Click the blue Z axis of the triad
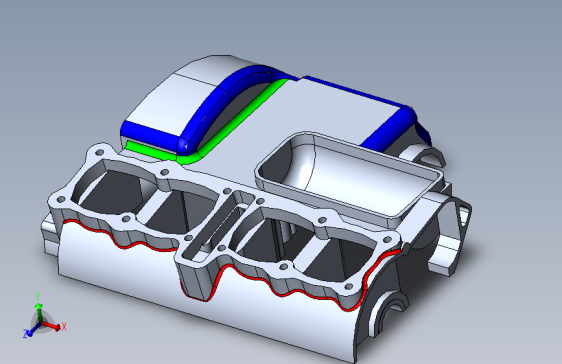Image resolution: width=562 pixels, height=364 pixels. 33,329
